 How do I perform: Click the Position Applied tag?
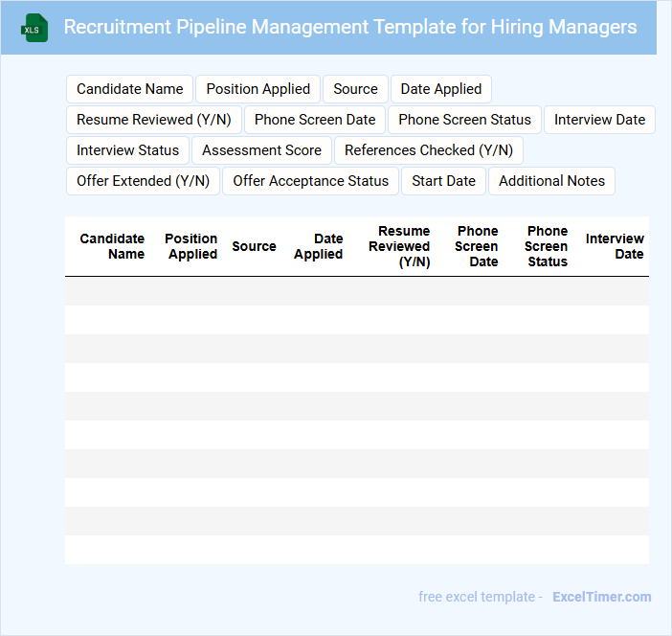tap(258, 89)
